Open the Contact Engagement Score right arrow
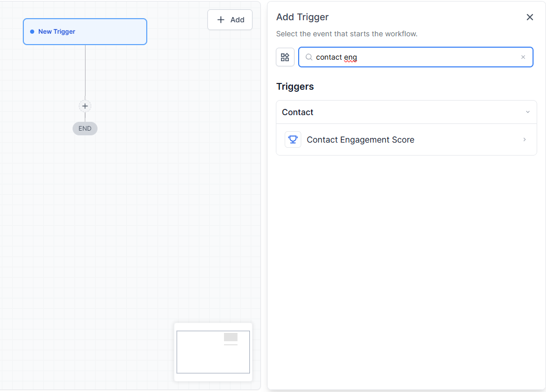Screen dimensions: 546x392 tap(525, 139)
